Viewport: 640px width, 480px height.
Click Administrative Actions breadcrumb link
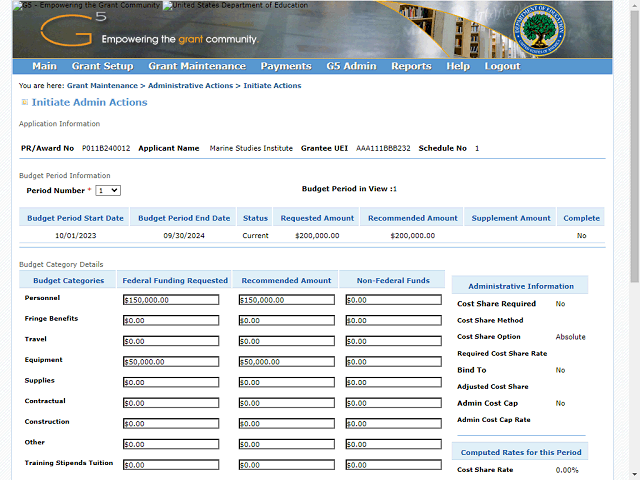[x=191, y=86]
